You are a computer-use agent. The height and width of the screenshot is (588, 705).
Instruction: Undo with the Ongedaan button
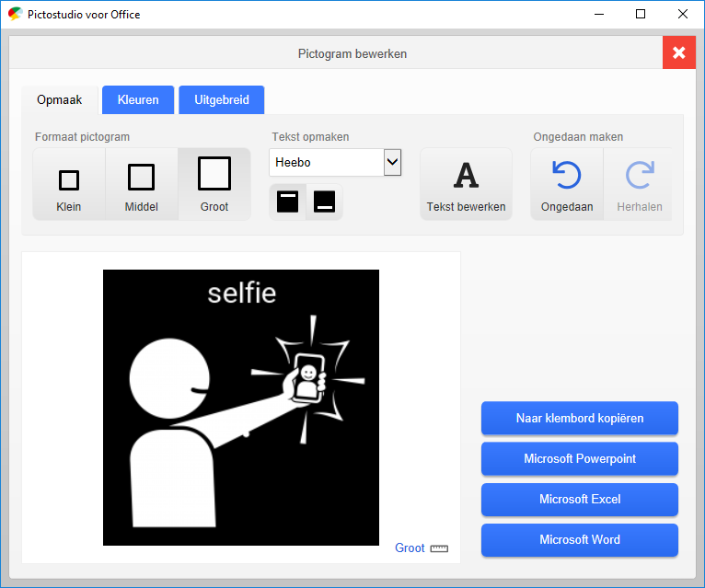[x=567, y=184]
